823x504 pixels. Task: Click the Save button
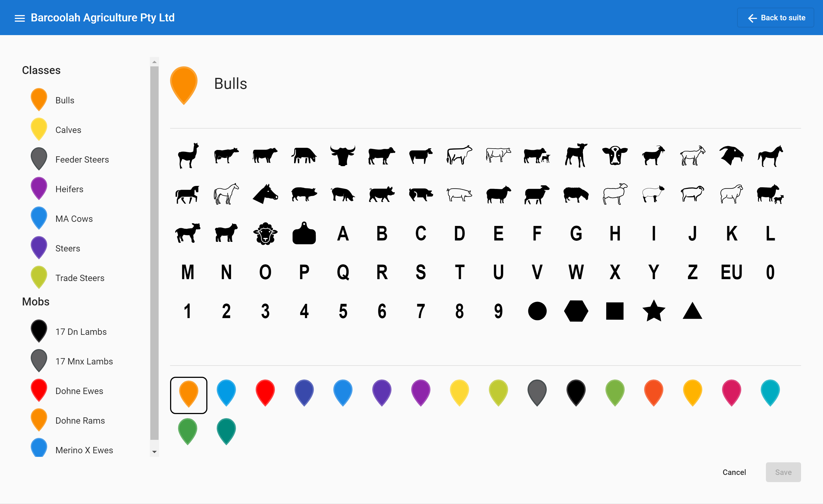(782, 472)
